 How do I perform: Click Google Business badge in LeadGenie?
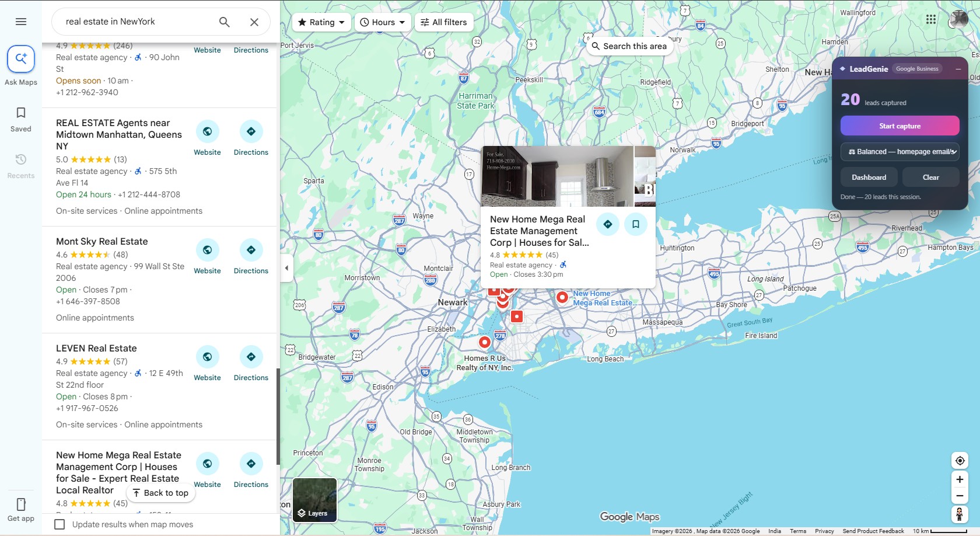(x=917, y=69)
